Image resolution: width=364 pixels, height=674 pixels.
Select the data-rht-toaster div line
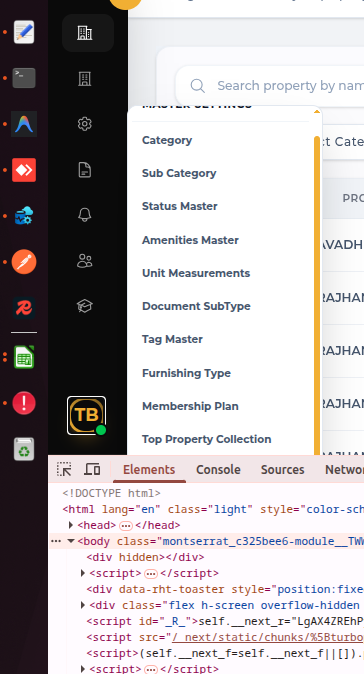[225, 589]
